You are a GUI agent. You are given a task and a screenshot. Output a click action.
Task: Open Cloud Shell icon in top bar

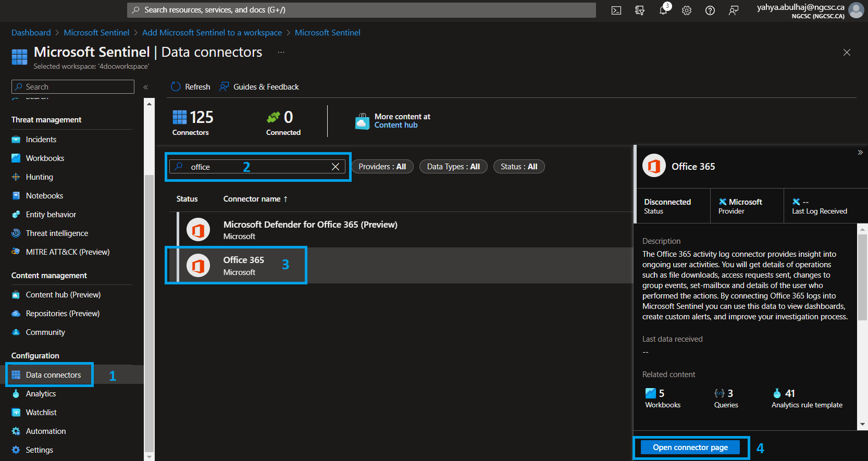pos(616,10)
